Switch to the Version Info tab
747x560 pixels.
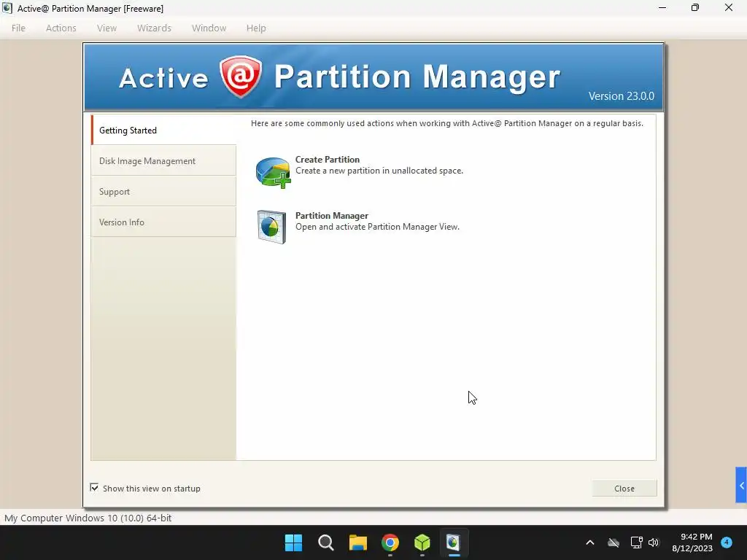(163, 222)
